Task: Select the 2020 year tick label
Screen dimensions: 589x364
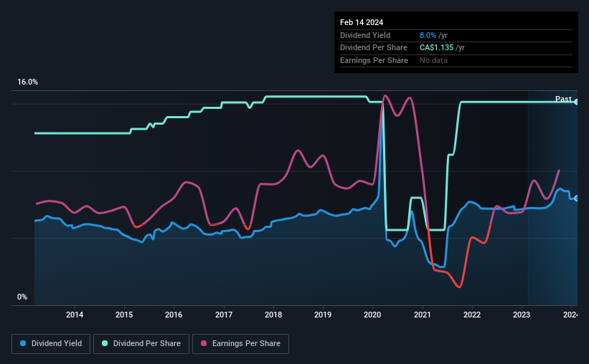Action: click(372, 315)
